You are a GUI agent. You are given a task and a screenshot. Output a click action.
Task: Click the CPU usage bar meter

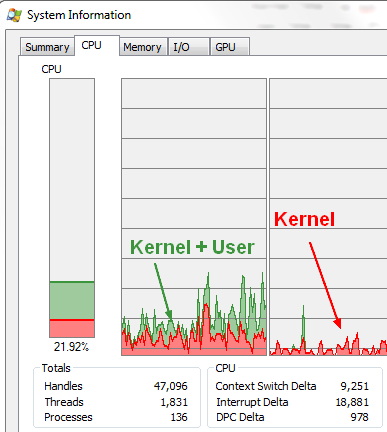72,208
